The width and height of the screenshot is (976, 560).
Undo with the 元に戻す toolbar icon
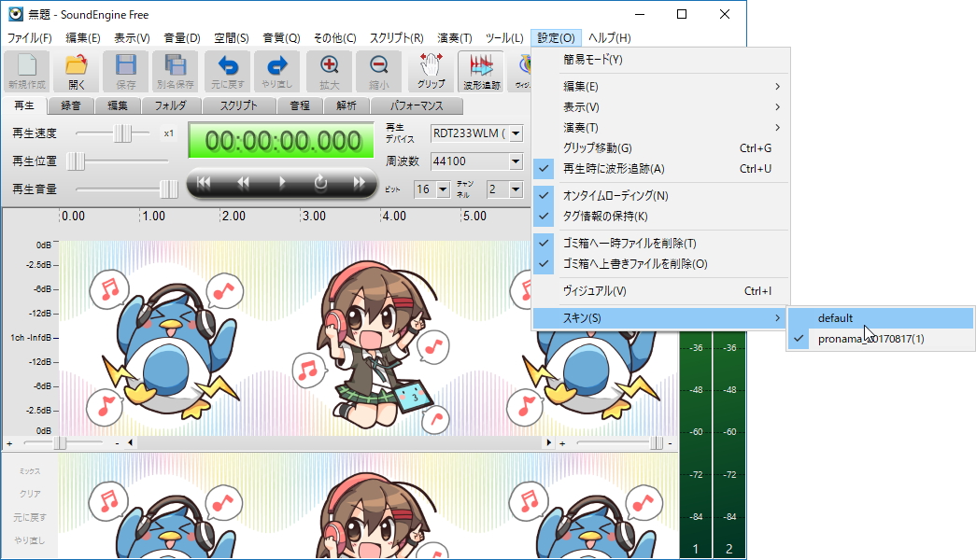tap(227, 70)
